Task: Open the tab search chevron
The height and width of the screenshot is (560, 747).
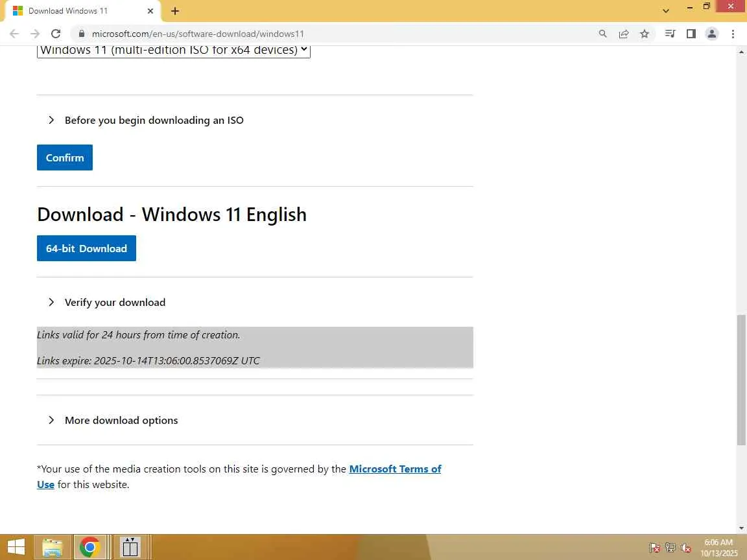Action: (x=666, y=11)
